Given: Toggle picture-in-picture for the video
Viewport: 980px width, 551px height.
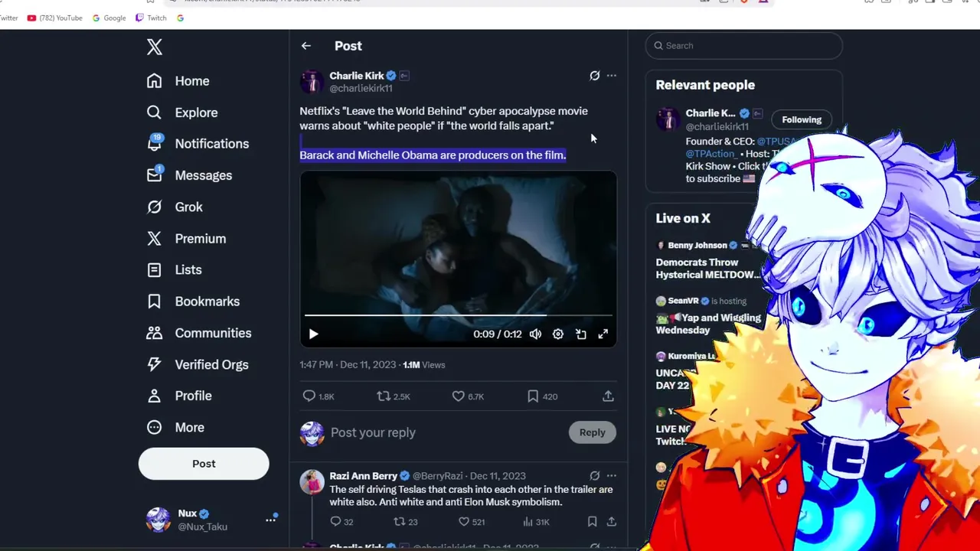Looking at the screenshot, I should 581,334.
